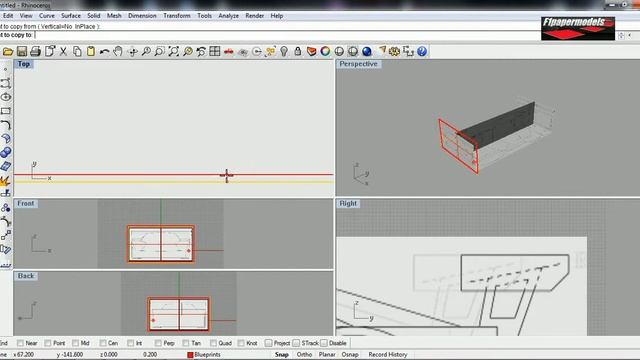Open the Layers icon in toolbar
The height and width of the screenshot is (360, 640).
[x=311, y=51]
